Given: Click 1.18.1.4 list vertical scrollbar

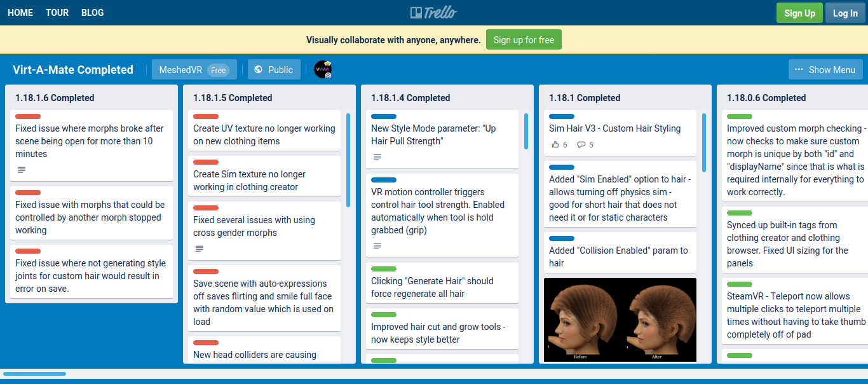Looking at the screenshot, I should [526, 132].
